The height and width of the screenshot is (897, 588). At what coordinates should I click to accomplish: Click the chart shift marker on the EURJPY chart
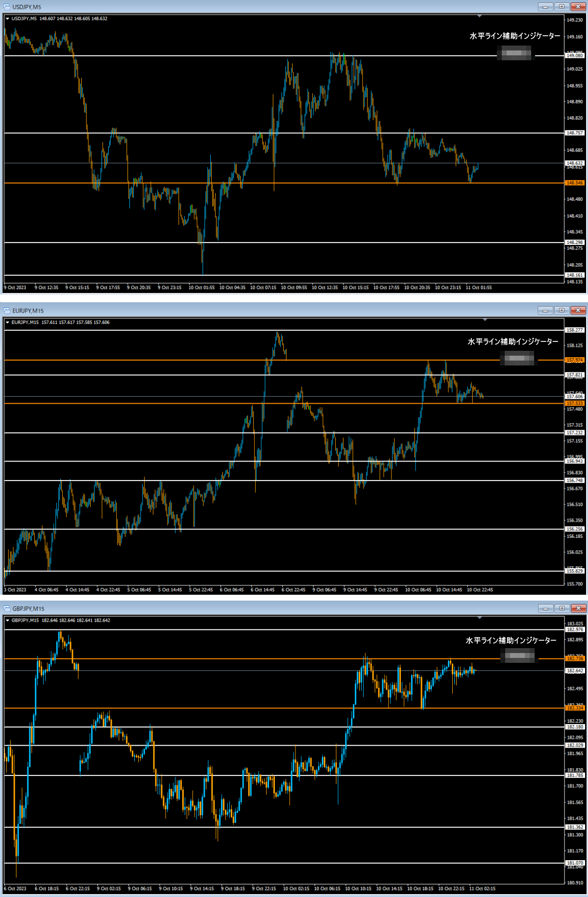485,320
